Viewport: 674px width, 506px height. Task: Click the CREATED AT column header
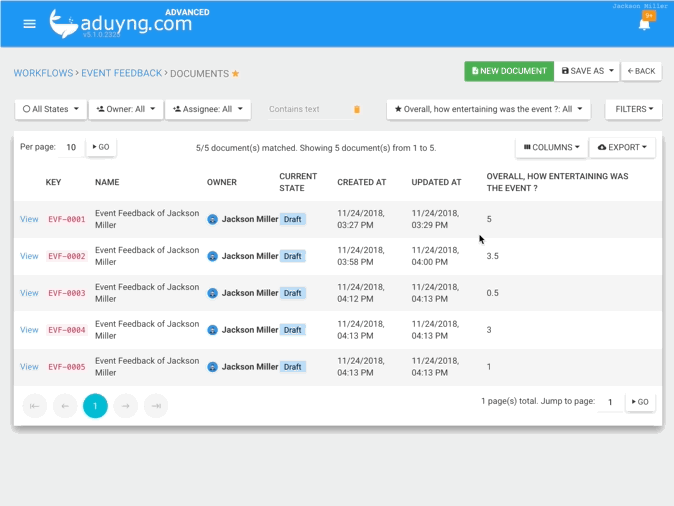pos(362,182)
